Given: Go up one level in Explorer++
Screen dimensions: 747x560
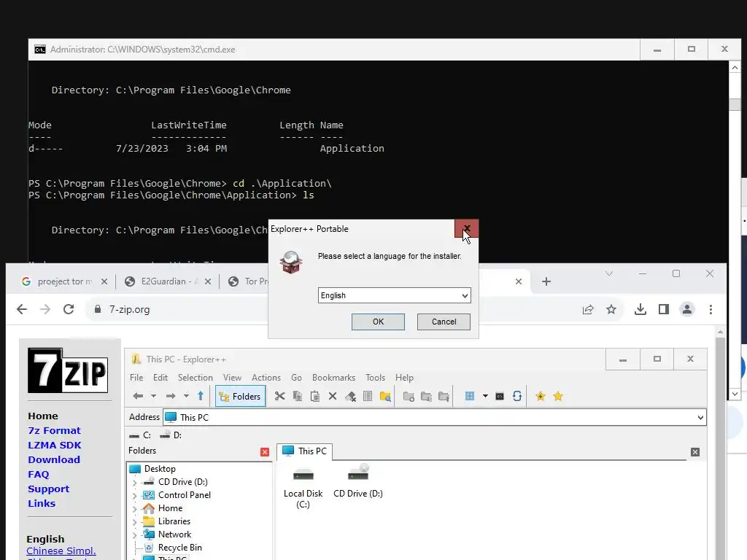Looking at the screenshot, I should 201,396.
